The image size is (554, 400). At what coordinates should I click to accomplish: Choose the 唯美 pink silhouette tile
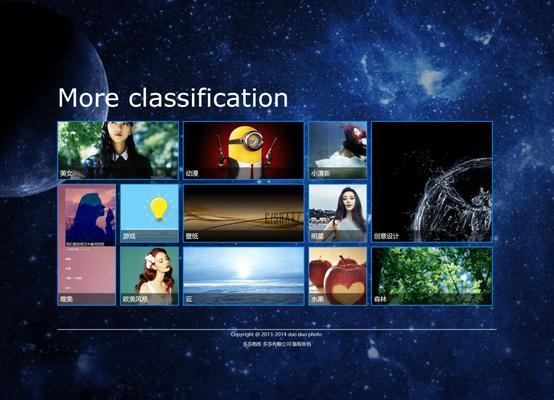click(87, 245)
